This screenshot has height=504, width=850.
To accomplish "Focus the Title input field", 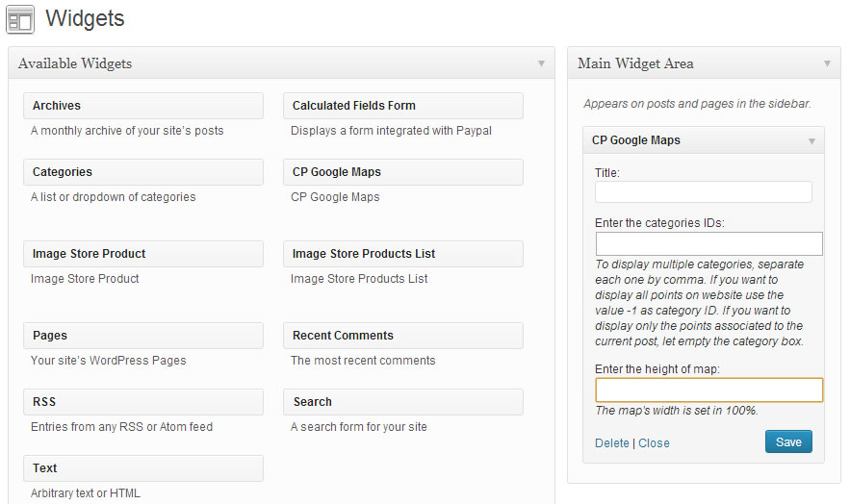I will pyautogui.click(x=703, y=192).
